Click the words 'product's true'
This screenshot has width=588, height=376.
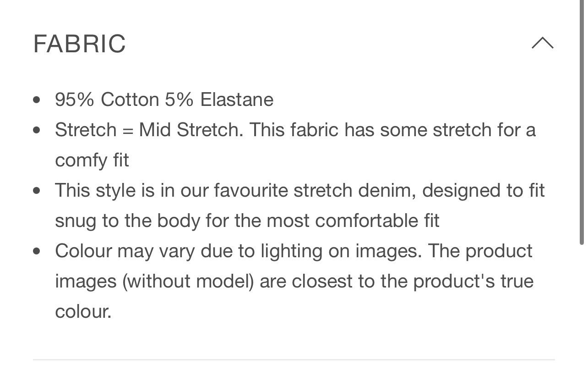click(474, 281)
